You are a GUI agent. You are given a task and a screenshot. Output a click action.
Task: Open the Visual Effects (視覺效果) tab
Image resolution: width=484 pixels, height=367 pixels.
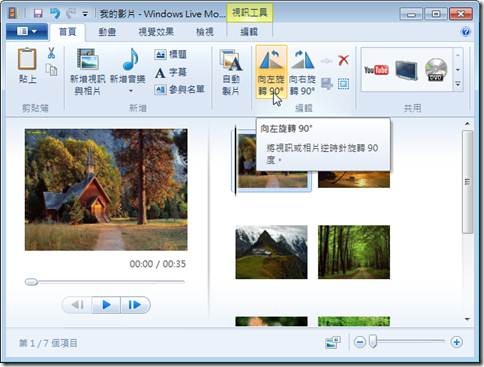(156, 32)
